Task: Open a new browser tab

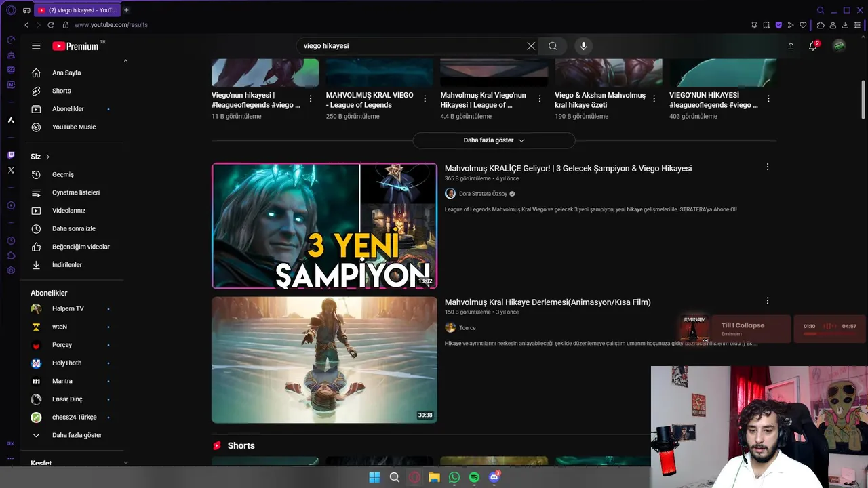Action: click(x=126, y=10)
